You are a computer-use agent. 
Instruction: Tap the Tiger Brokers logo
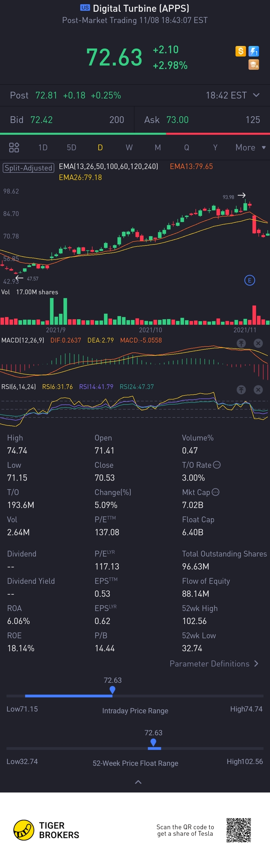(46, 830)
